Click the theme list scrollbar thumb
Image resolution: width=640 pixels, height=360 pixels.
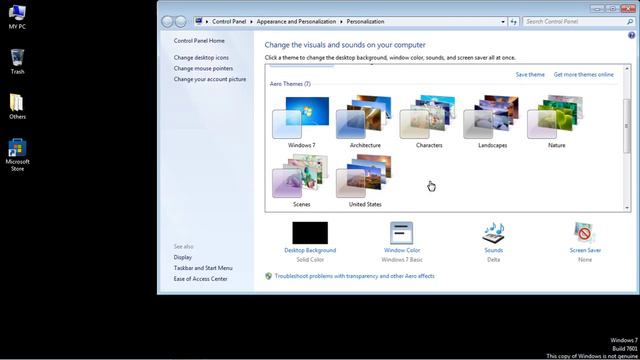627,126
